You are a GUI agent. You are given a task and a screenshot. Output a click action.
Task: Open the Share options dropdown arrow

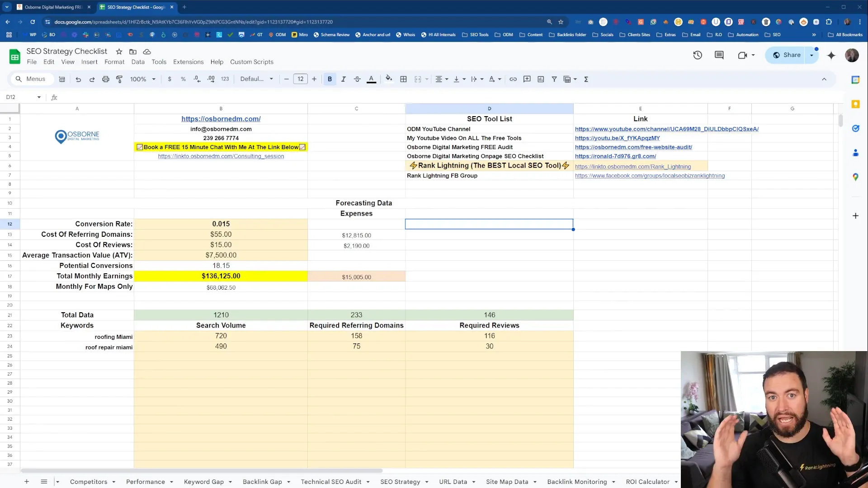tap(811, 55)
